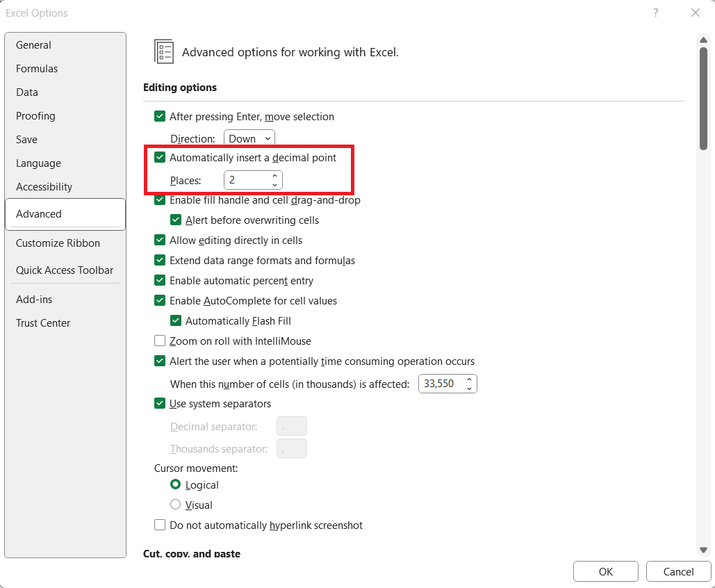
Task: Toggle Alert before overwriting cells
Action: coord(176,220)
